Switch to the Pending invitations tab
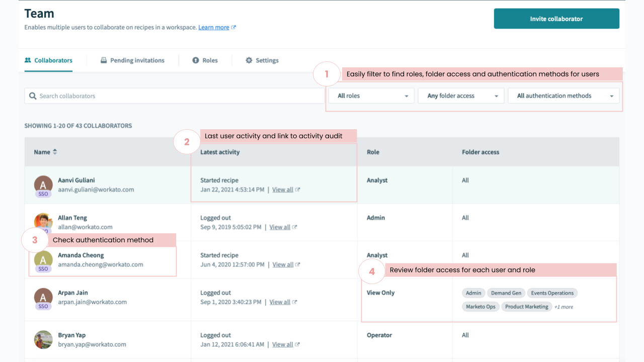 pos(132,60)
